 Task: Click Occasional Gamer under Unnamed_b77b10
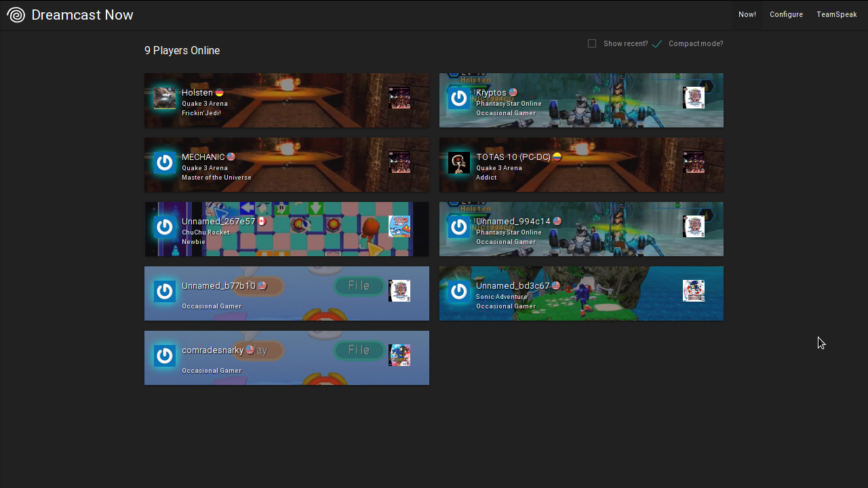tap(212, 306)
